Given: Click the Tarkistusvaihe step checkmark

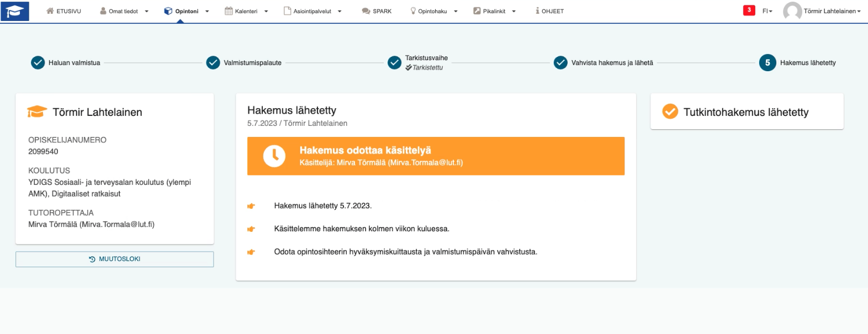Looking at the screenshot, I should [394, 62].
